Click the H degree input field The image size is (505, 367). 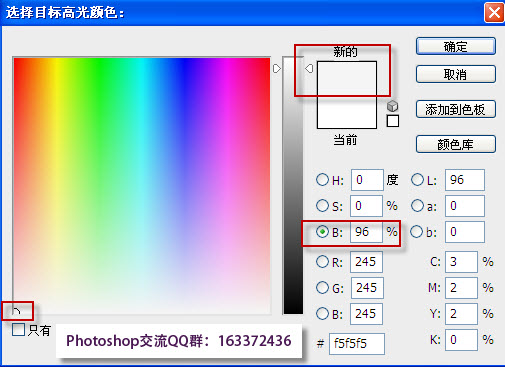[367, 180]
